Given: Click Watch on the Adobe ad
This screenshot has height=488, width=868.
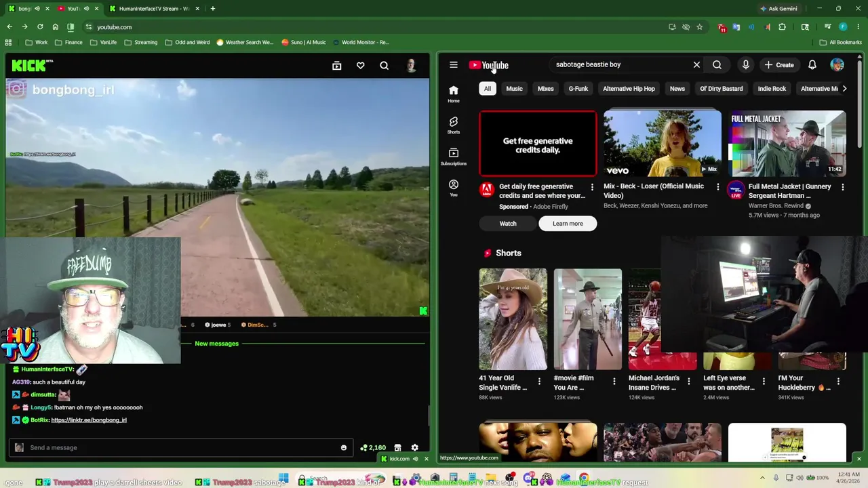Looking at the screenshot, I should [x=508, y=224].
